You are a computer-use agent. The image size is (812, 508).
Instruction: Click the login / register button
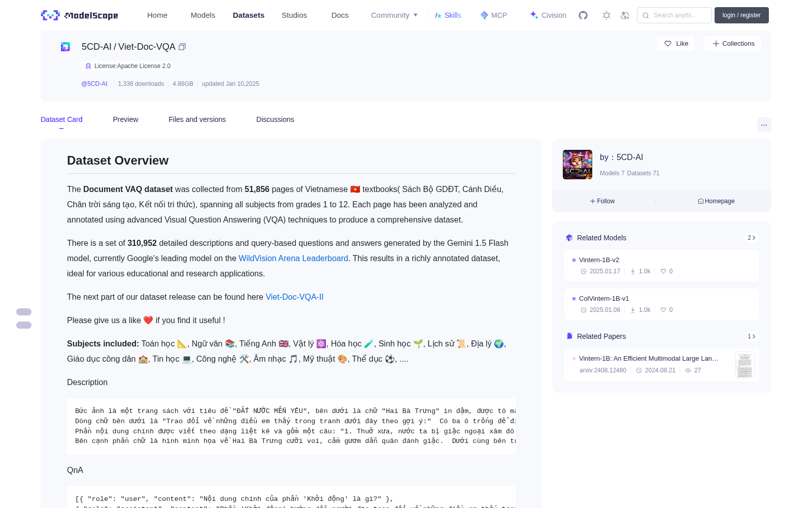click(741, 15)
